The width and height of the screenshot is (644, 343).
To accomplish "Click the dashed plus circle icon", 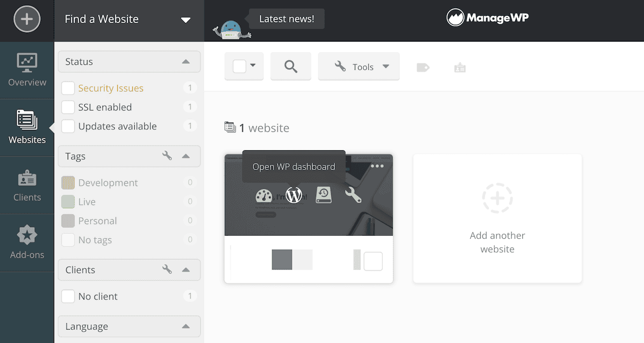I will click(x=497, y=199).
